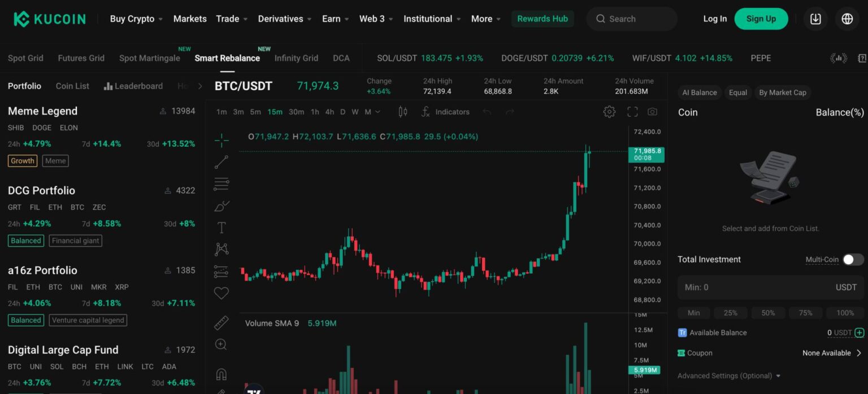Switch balance mode to Equal
This screenshot has width=868, height=394.
pyautogui.click(x=738, y=92)
